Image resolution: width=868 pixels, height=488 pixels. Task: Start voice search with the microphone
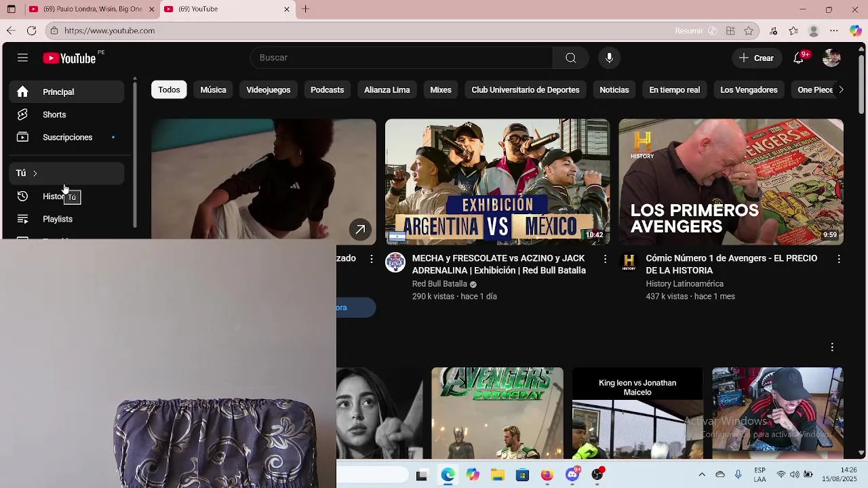point(609,58)
